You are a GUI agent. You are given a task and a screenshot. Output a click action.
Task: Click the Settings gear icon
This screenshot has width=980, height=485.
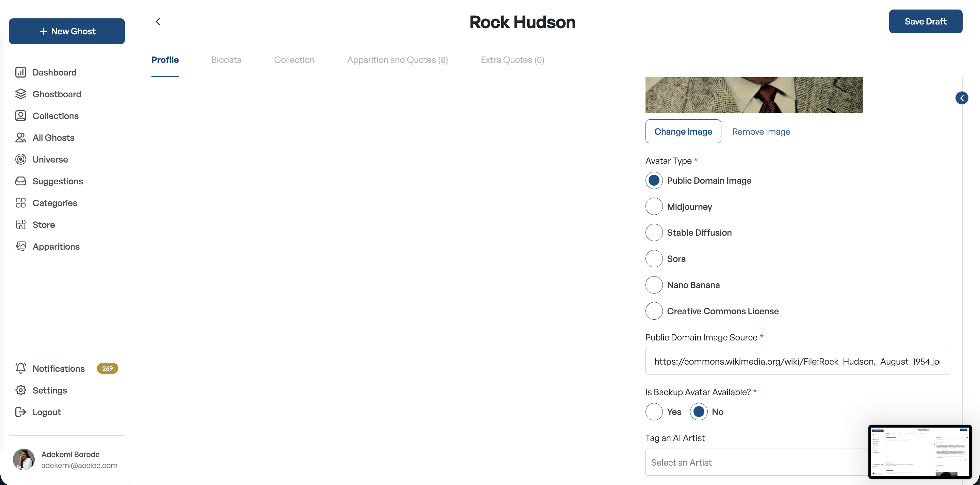tap(20, 390)
